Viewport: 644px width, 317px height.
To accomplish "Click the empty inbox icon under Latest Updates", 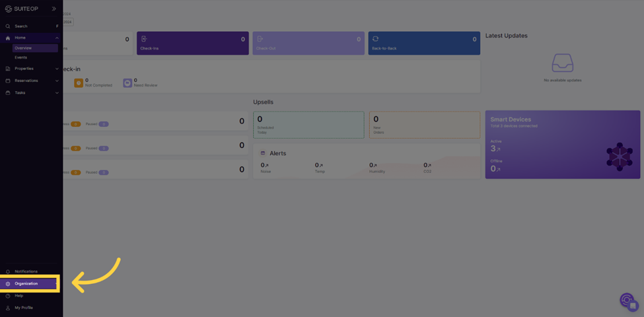I will click(562, 63).
